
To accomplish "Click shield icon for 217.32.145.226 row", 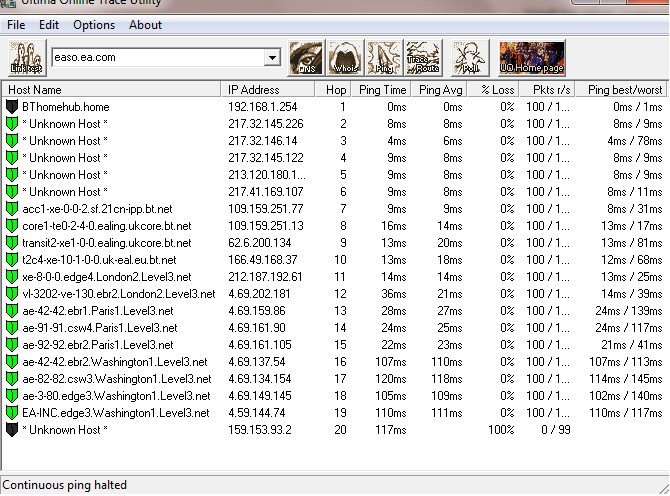I will (12, 124).
